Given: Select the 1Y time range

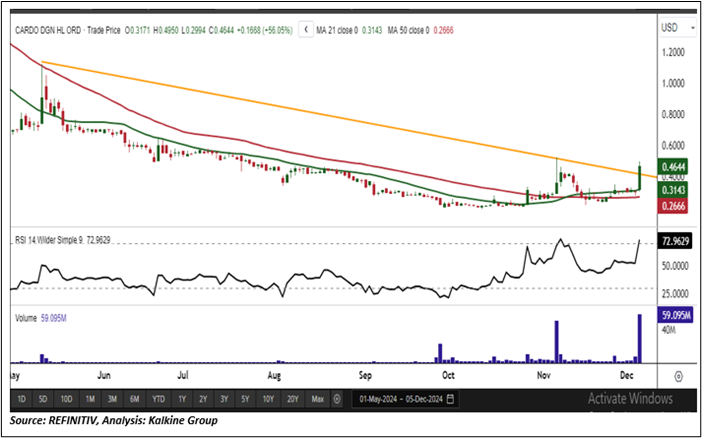Looking at the screenshot, I should coord(182,399).
